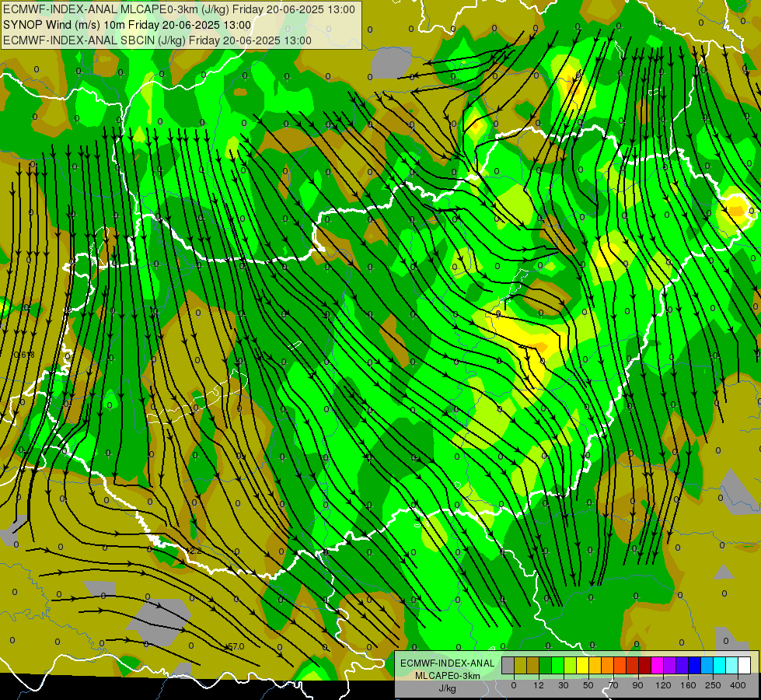
Task: Click the legend value '30'
Action: pyautogui.click(x=563, y=685)
